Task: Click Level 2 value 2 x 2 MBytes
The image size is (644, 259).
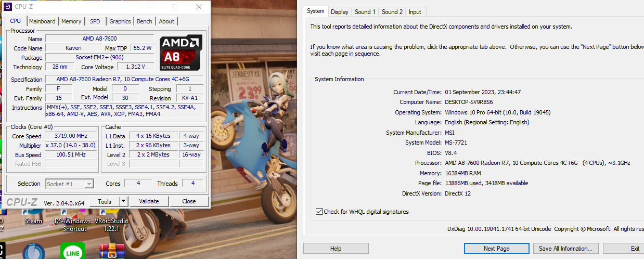Action: [x=153, y=155]
